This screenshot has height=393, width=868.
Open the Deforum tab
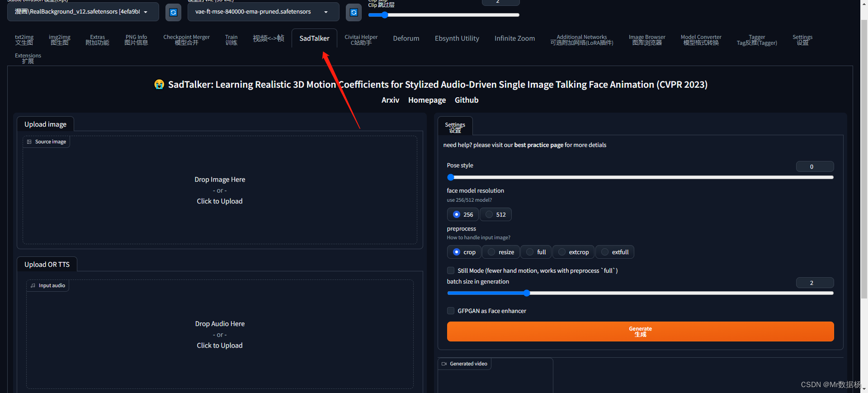point(406,38)
